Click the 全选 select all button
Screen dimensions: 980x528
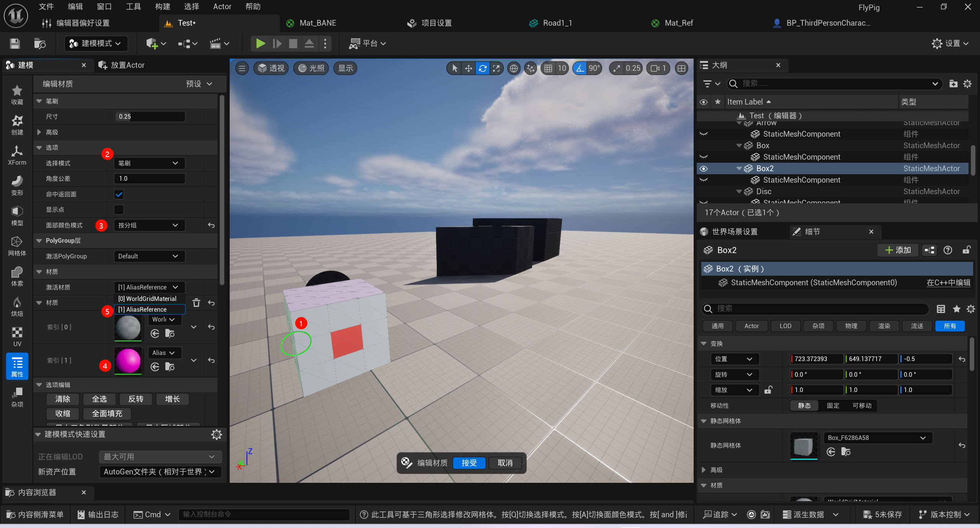(99, 399)
